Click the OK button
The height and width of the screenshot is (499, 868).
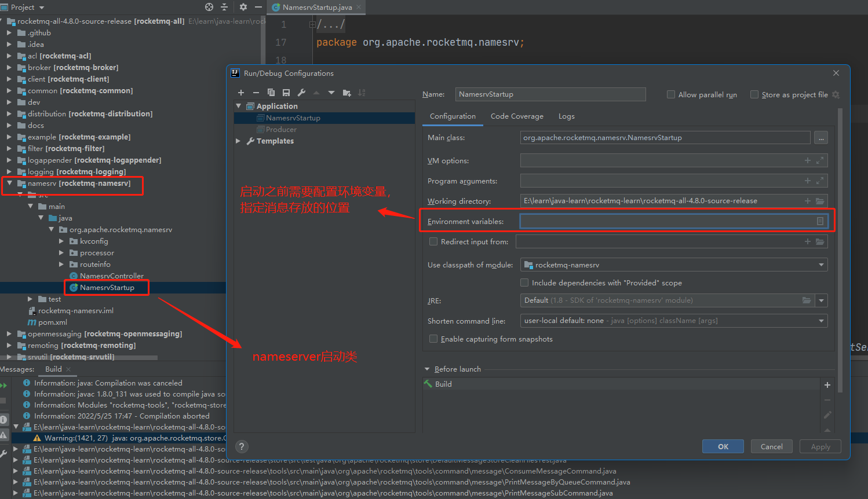point(723,446)
